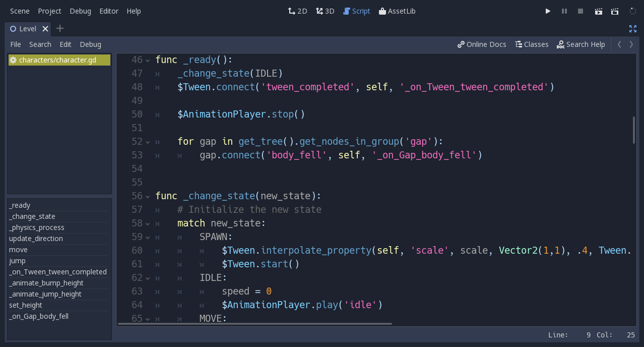Play a custom scene icon

[615, 11]
